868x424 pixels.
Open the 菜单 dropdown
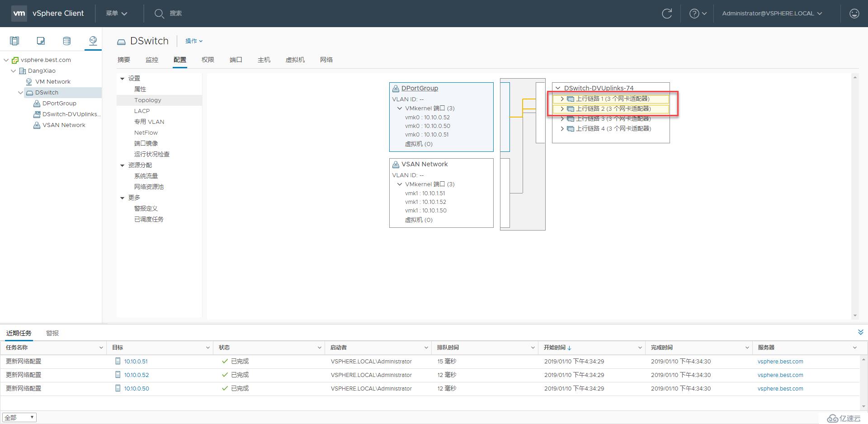tap(117, 14)
